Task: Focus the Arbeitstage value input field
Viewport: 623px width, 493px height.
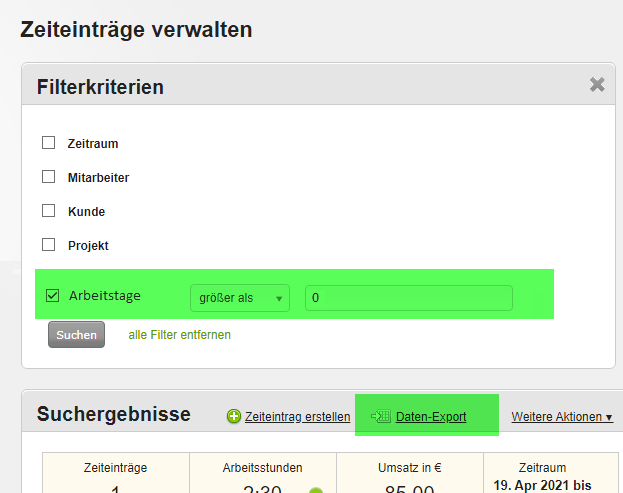Action: tap(409, 298)
